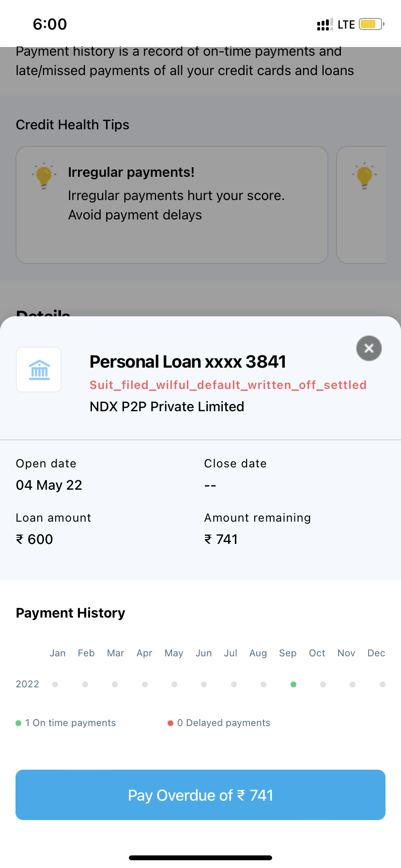Tap the second tip card's lightbulb icon
Viewport: 401px width, 868px height.
tap(364, 175)
